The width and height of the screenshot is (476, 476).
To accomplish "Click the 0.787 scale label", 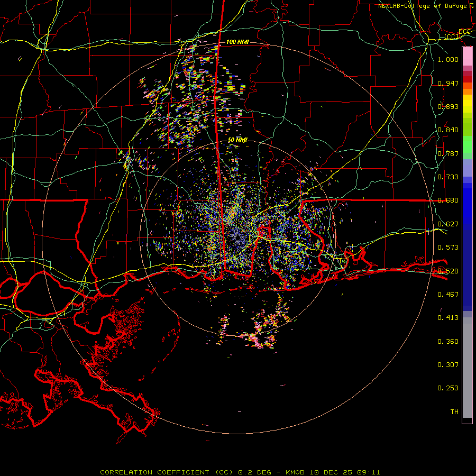I will coord(448,153).
